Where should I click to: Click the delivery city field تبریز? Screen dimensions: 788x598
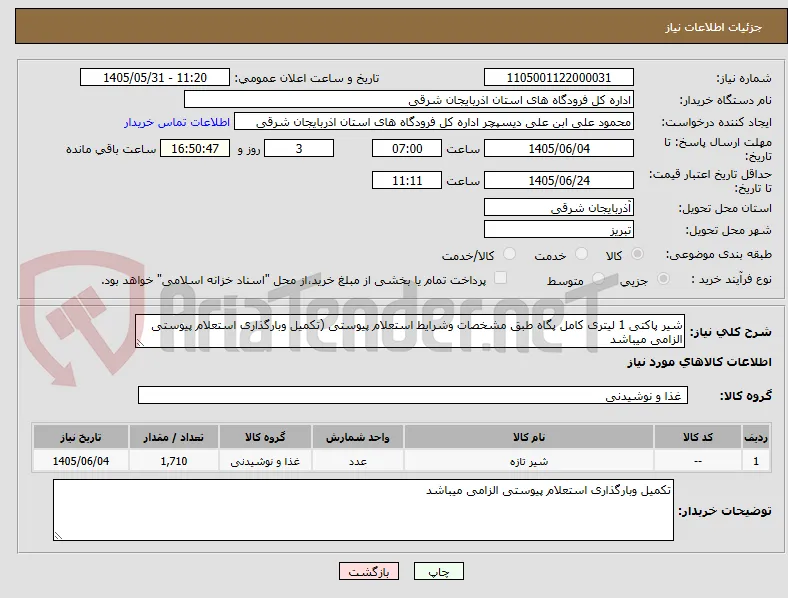pos(559,229)
